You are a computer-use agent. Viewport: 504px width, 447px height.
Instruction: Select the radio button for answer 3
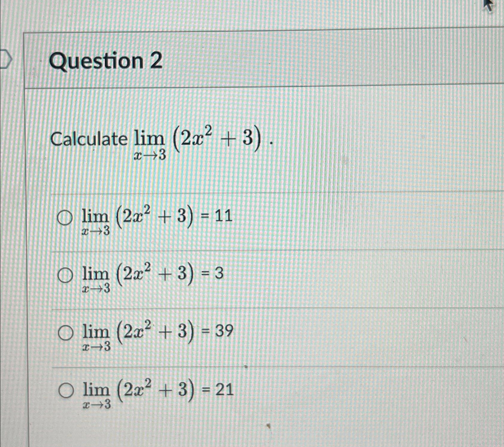pos(65,275)
